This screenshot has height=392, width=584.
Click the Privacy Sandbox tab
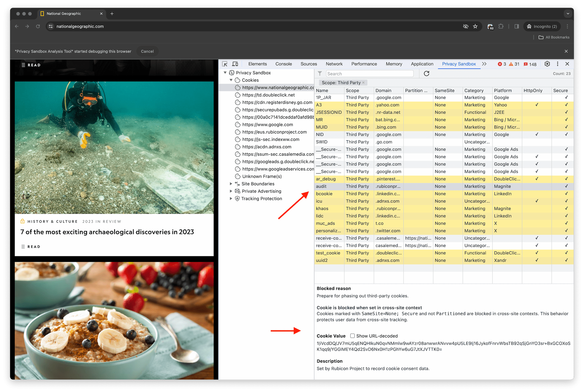pyautogui.click(x=458, y=64)
